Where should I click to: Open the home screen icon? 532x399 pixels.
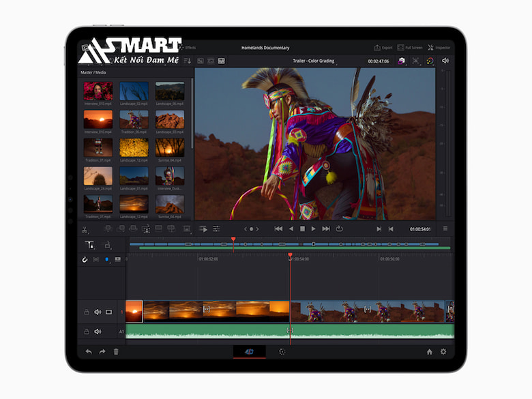[429, 351]
